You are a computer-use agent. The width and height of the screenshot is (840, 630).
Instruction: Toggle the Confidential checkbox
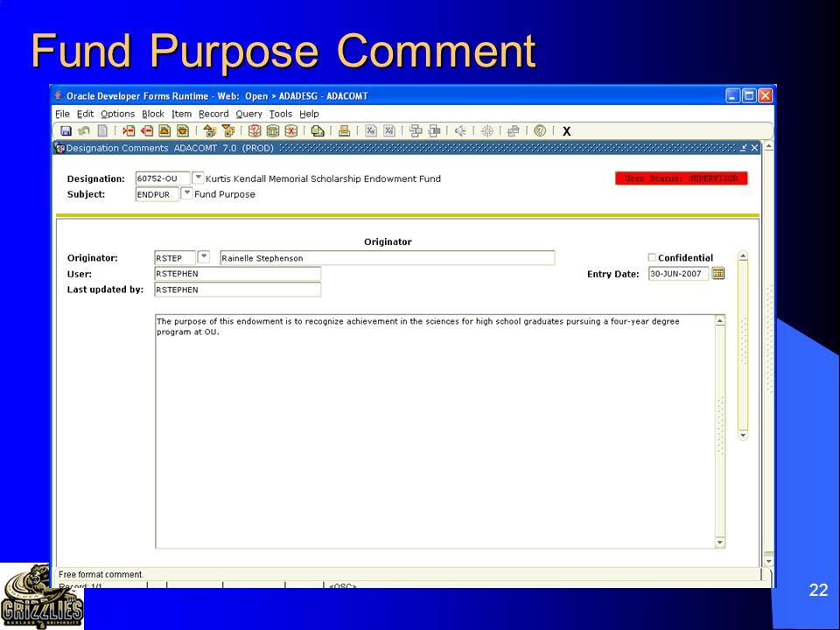click(x=652, y=257)
